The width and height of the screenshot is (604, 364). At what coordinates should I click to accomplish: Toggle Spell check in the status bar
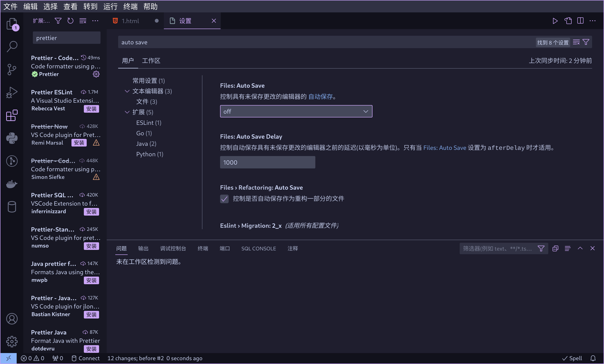[x=572, y=358]
